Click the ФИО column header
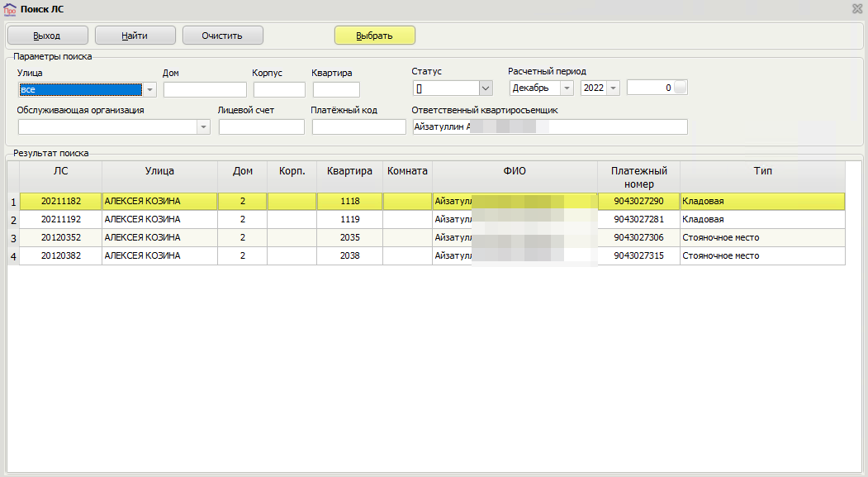 tap(515, 177)
